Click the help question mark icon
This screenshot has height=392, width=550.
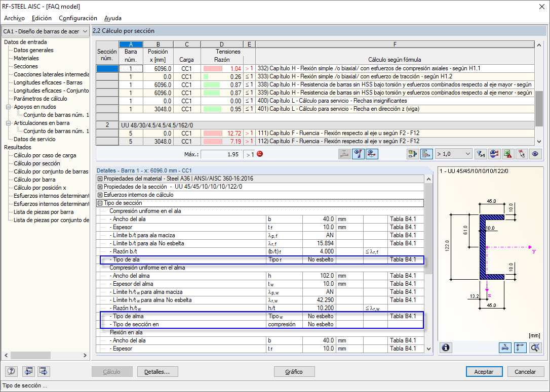tap(11, 371)
